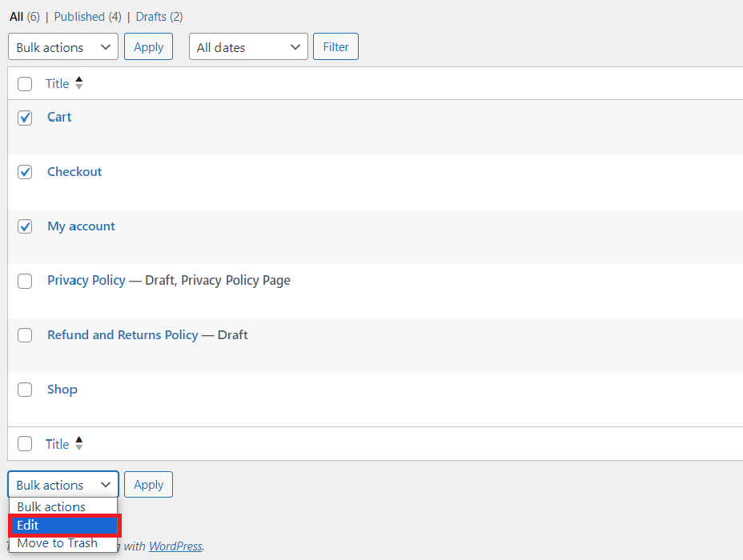
Task: Deselect the Checkout page checkbox
Action: (25, 171)
